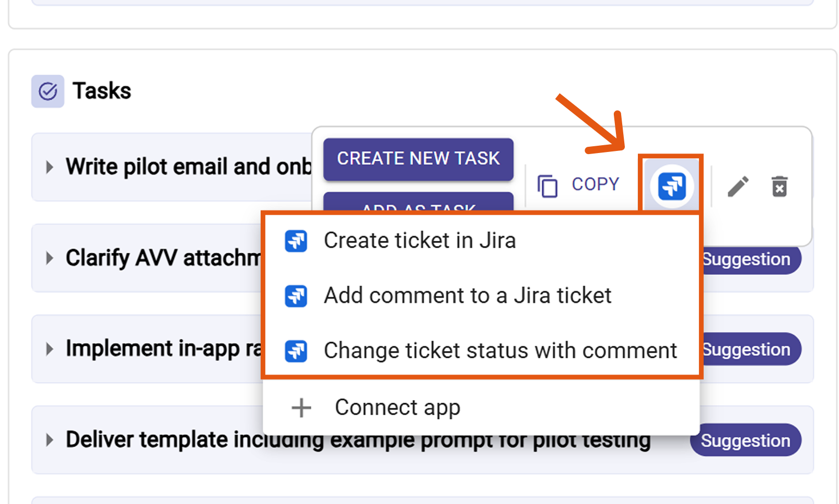Click CREATE NEW TASK button

pyautogui.click(x=418, y=159)
